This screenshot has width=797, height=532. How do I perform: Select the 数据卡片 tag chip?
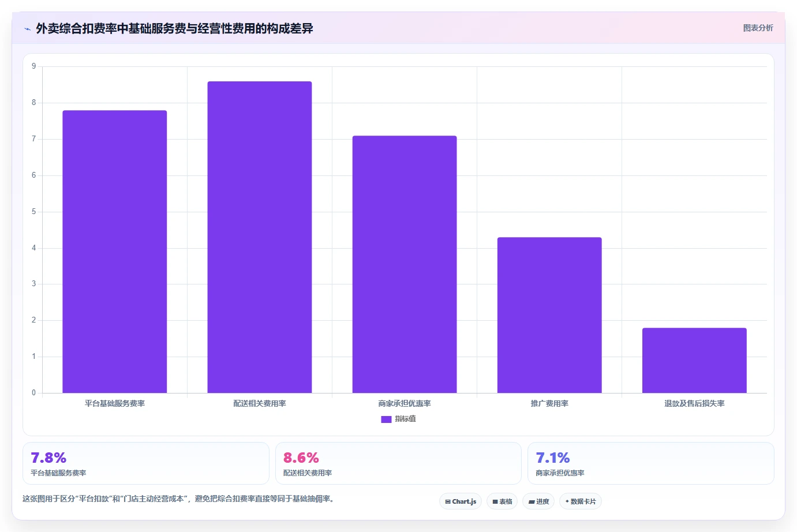581,501
